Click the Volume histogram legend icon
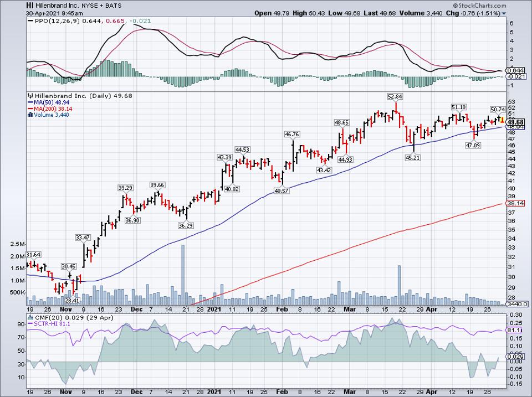Viewport: 532px width, 397px height. click(x=30, y=114)
